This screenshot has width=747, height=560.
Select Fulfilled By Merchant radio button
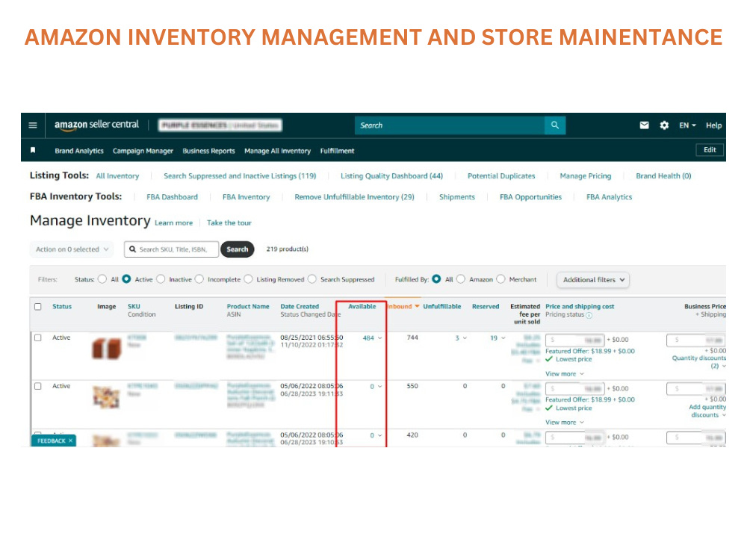500,279
